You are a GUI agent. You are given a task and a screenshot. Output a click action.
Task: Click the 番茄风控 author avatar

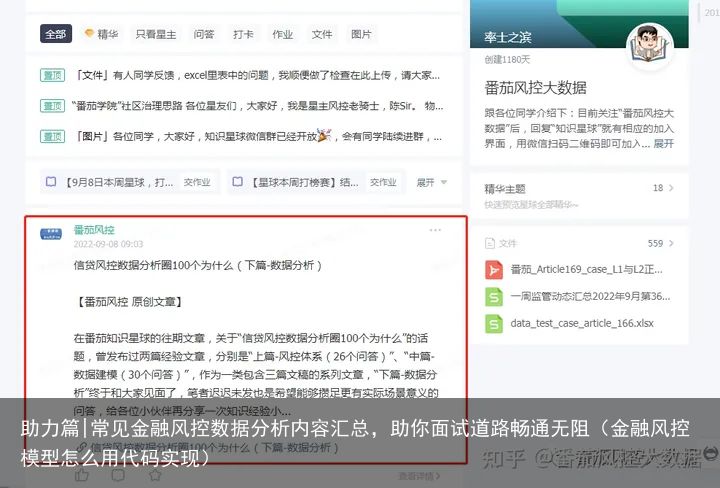[x=51, y=233]
